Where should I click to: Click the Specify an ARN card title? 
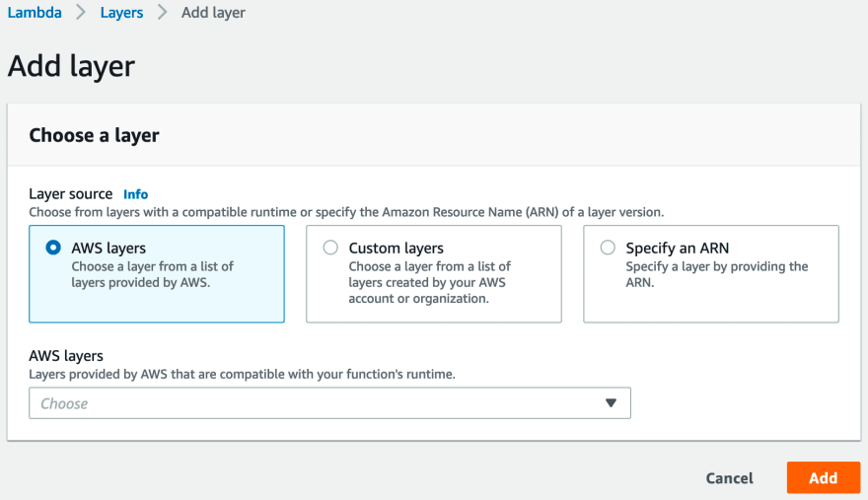tap(677, 249)
